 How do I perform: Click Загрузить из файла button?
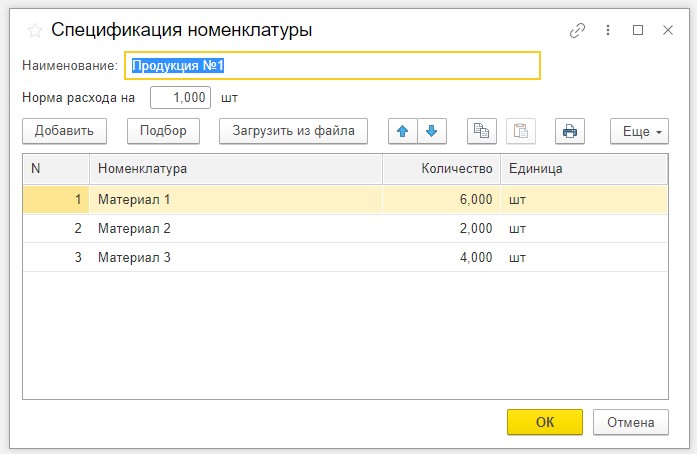tap(293, 131)
